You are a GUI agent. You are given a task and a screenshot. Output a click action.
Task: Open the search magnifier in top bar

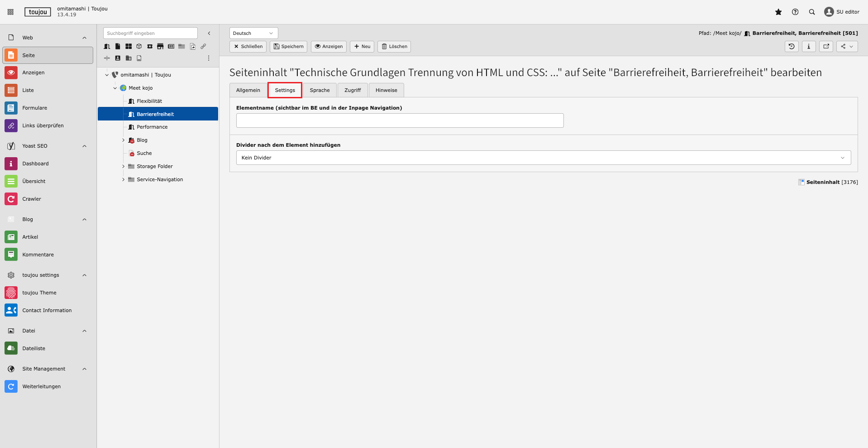click(812, 12)
